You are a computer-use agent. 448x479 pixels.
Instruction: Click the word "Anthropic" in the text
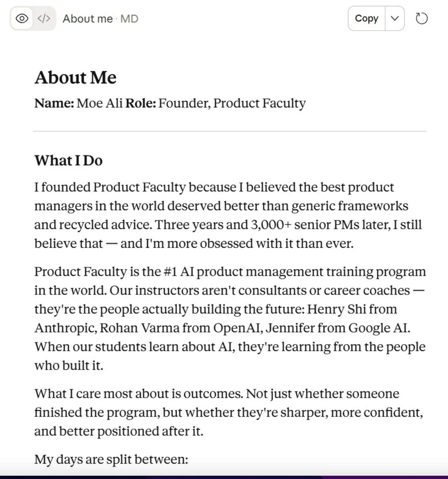coord(65,328)
